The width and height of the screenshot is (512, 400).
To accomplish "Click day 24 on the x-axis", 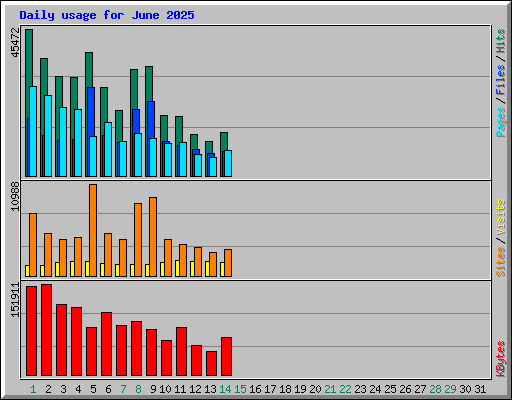I will [375, 389].
